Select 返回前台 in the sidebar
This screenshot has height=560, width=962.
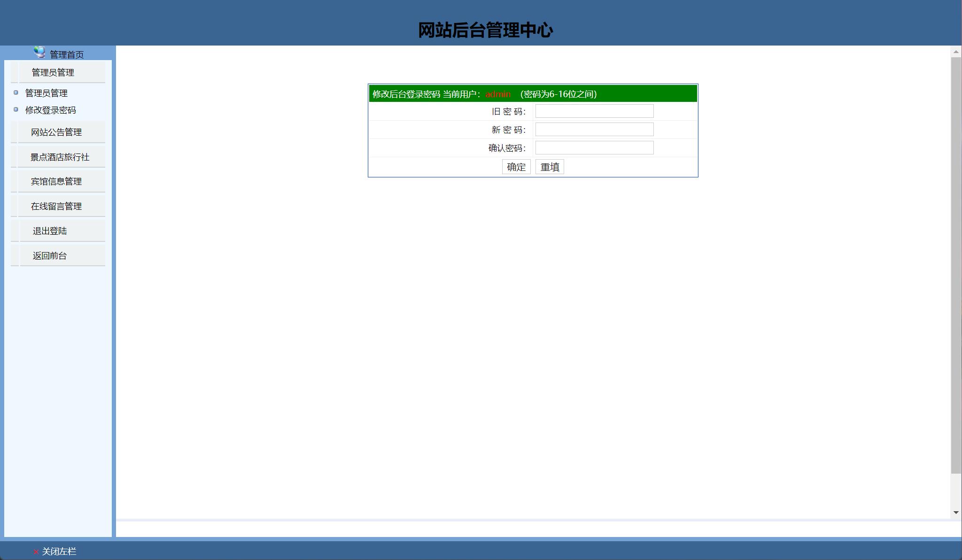coord(50,255)
